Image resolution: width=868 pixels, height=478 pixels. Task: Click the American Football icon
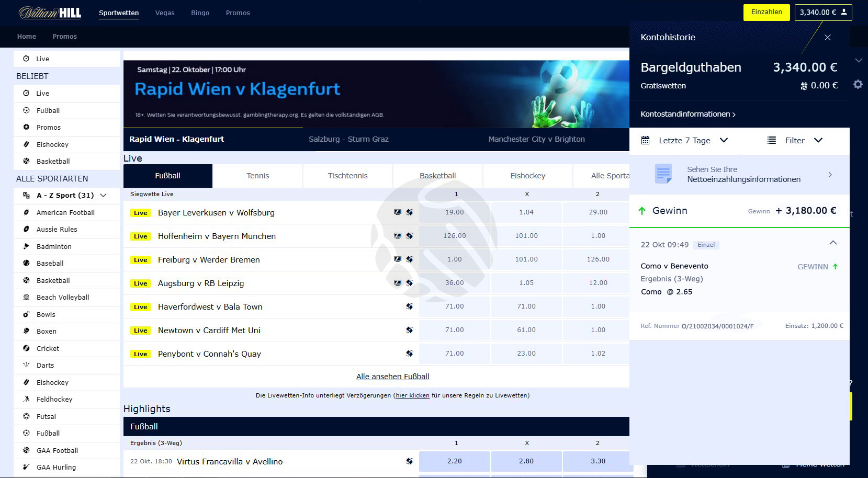(26, 212)
